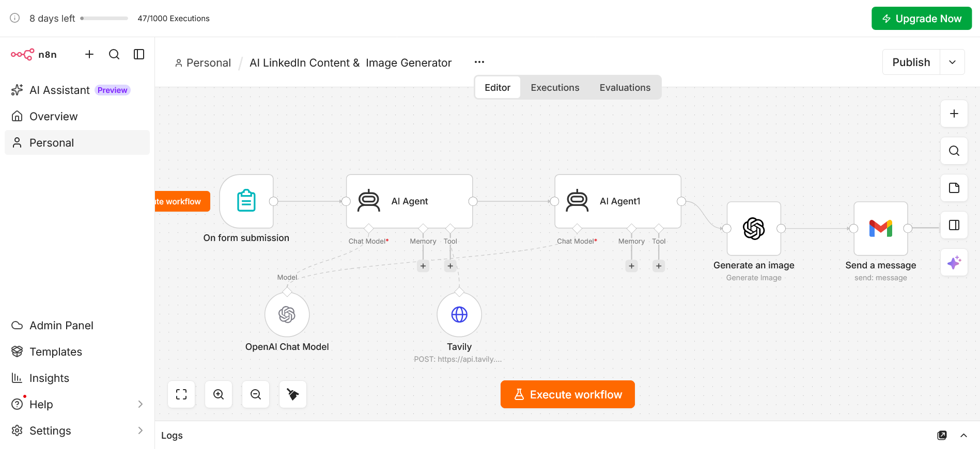
Task: Open search from sidebar magnifier icon
Action: pyautogui.click(x=114, y=54)
